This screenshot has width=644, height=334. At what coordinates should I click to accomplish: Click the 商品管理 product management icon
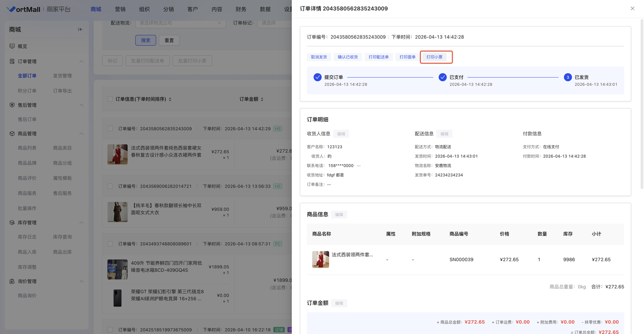coord(12,134)
